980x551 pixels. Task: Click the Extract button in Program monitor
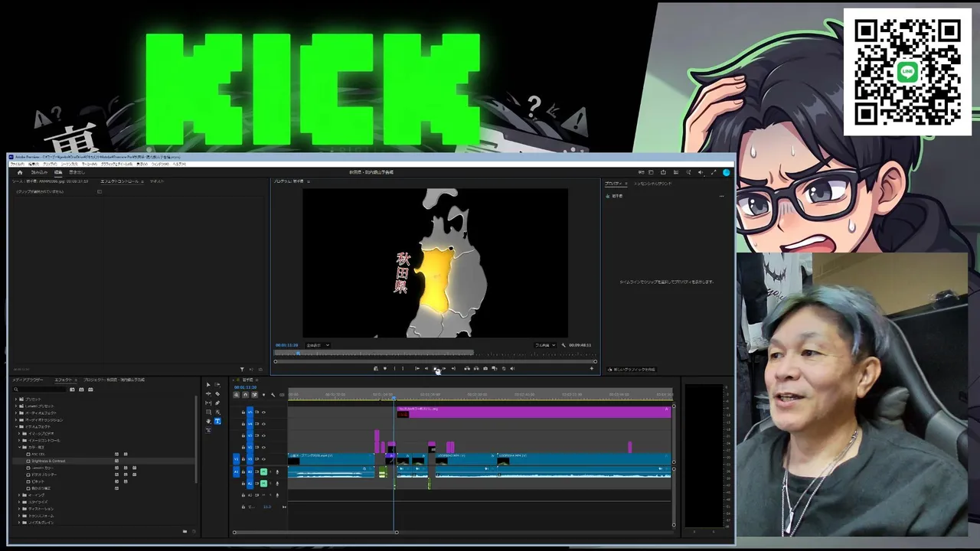click(476, 368)
